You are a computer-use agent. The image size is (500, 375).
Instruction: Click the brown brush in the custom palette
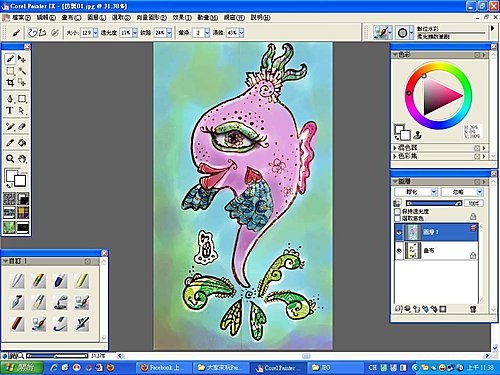pyautogui.click(x=17, y=323)
